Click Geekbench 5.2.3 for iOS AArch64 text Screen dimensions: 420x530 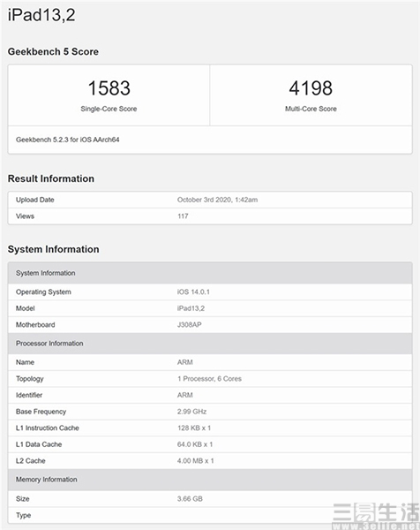(x=68, y=140)
